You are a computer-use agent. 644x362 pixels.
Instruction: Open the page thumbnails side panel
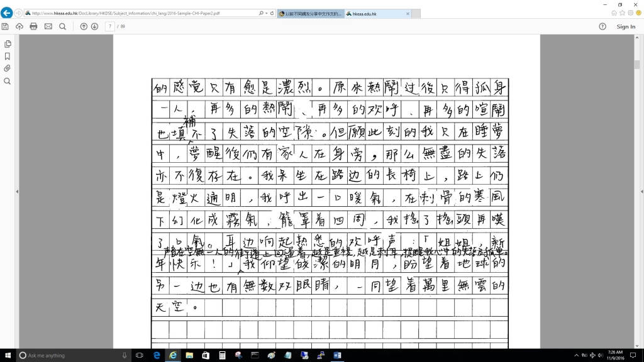pos(8,44)
